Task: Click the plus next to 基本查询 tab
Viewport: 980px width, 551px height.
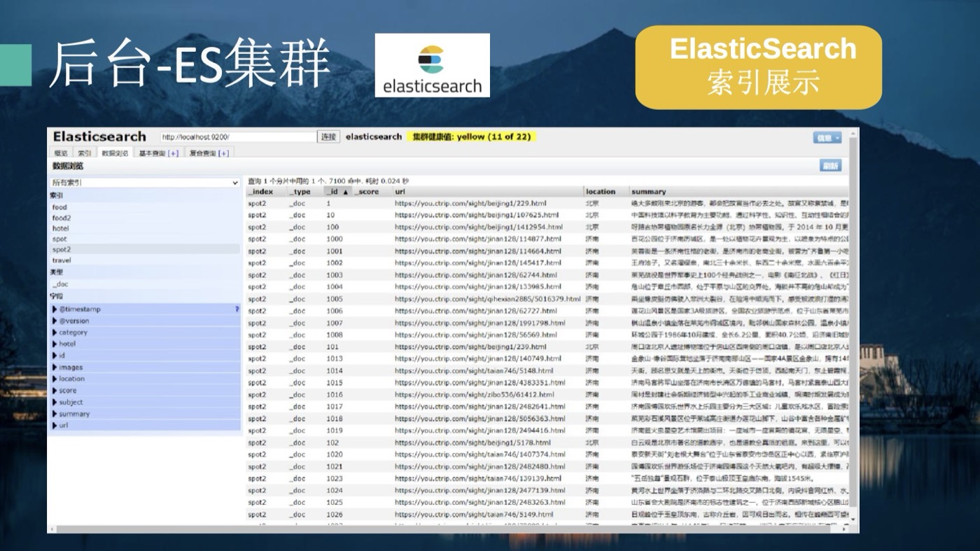Action: coord(173,153)
